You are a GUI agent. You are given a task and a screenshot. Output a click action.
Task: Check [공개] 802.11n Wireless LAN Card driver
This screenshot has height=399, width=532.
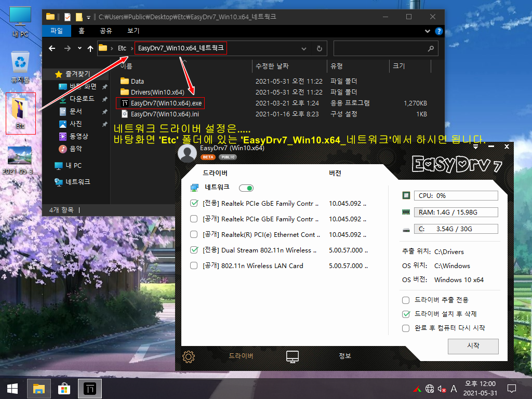tap(194, 265)
